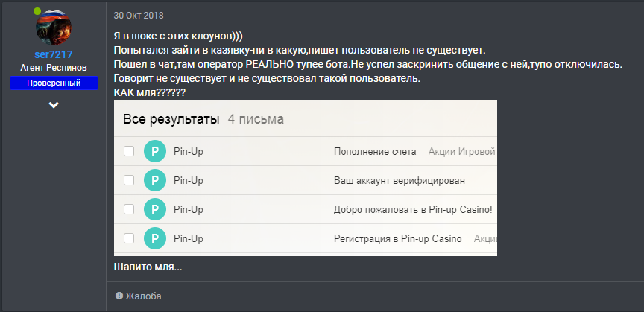Viewport: 644px width, 312px height.
Task: Click Pin-Up sender icon on Регистрация row
Action: (x=154, y=238)
